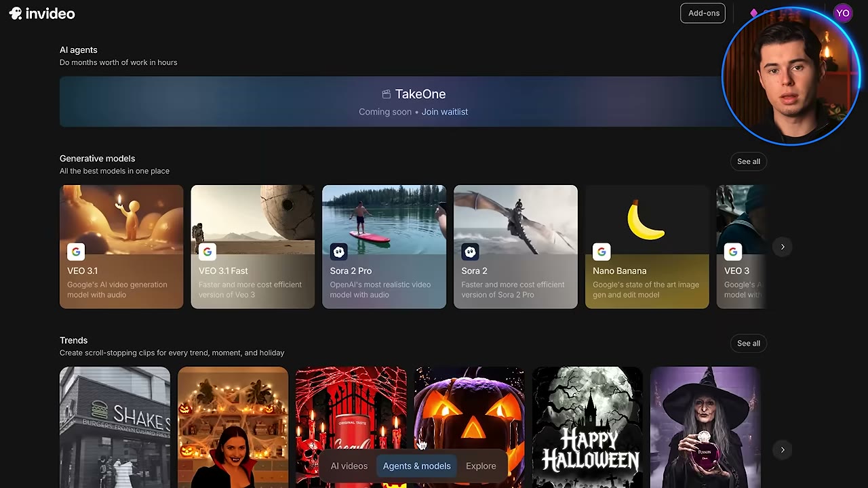Click the clapperboard icon beside TakeOne
The image size is (868, 488).
pos(387,94)
